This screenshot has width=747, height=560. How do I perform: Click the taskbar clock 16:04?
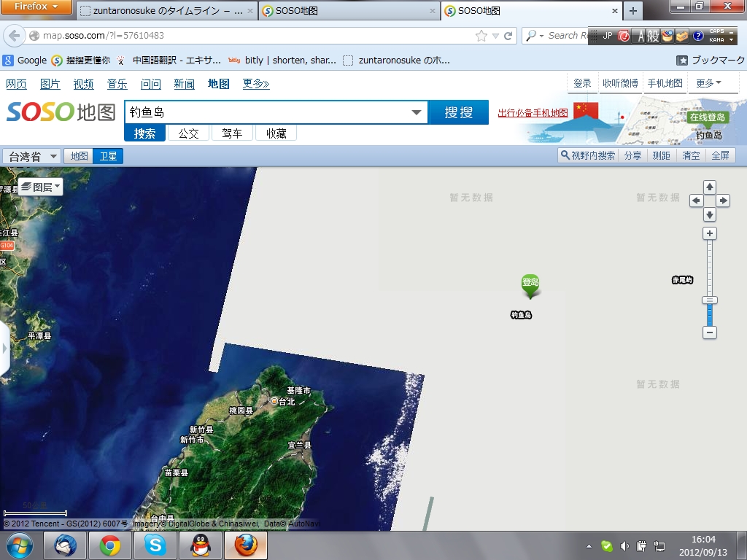[703, 540]
